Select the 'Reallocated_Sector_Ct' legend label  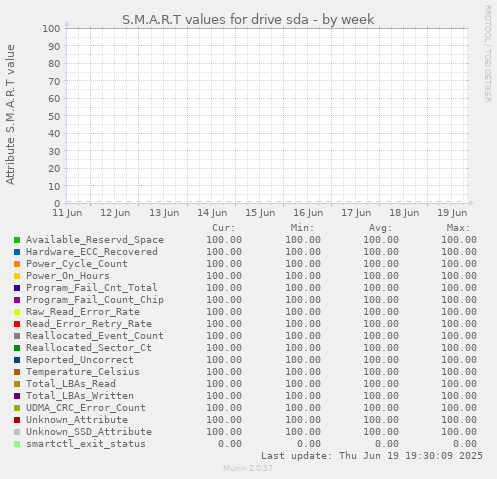[89, 348]
